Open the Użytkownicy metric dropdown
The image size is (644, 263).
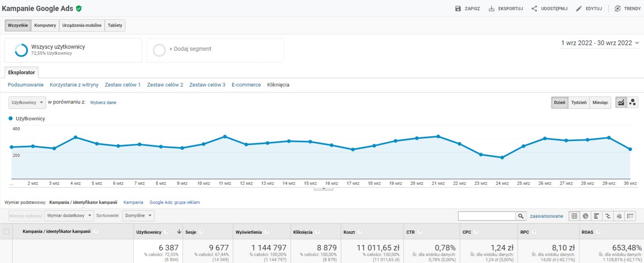27,102
